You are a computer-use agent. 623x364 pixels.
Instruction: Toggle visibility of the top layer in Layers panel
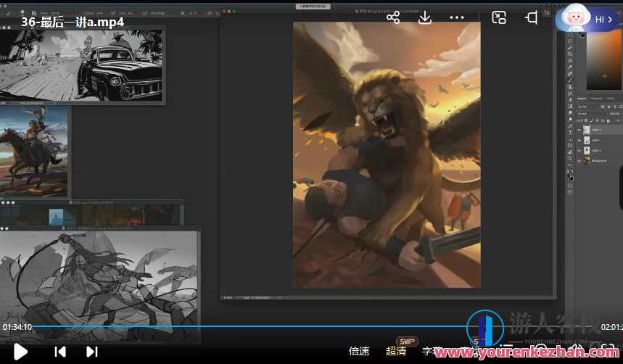(579, 130)
